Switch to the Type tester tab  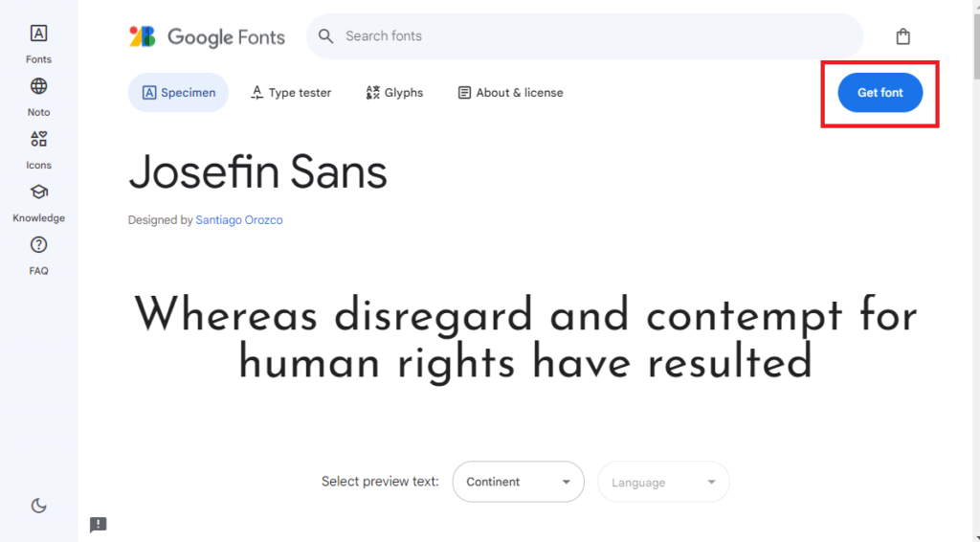click(x=291, y=93)
